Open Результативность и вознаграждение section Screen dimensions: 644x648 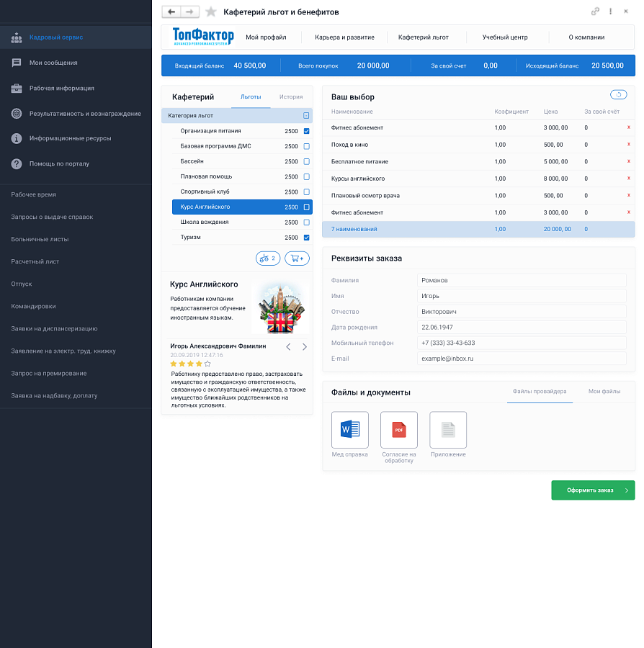point(76,114)
